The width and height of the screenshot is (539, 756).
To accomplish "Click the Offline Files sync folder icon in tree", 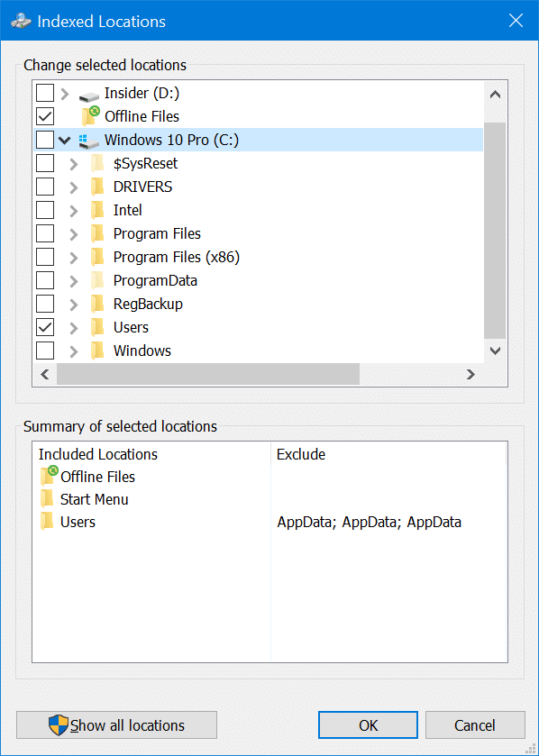I will click(x=91, y=116).
